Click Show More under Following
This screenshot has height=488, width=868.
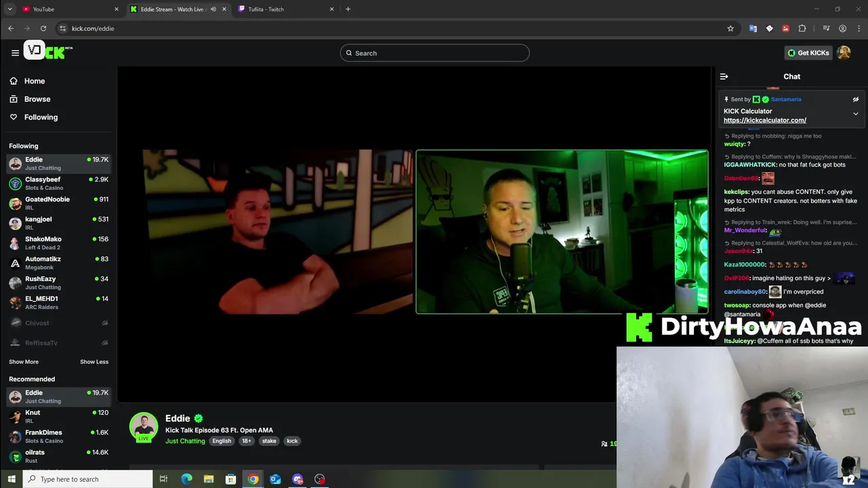(24, 362)
